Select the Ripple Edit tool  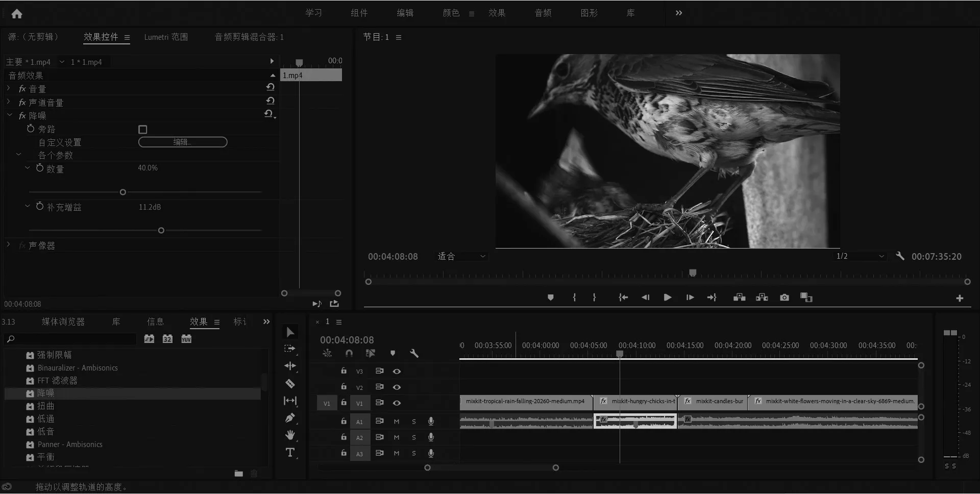pos(290,366)
